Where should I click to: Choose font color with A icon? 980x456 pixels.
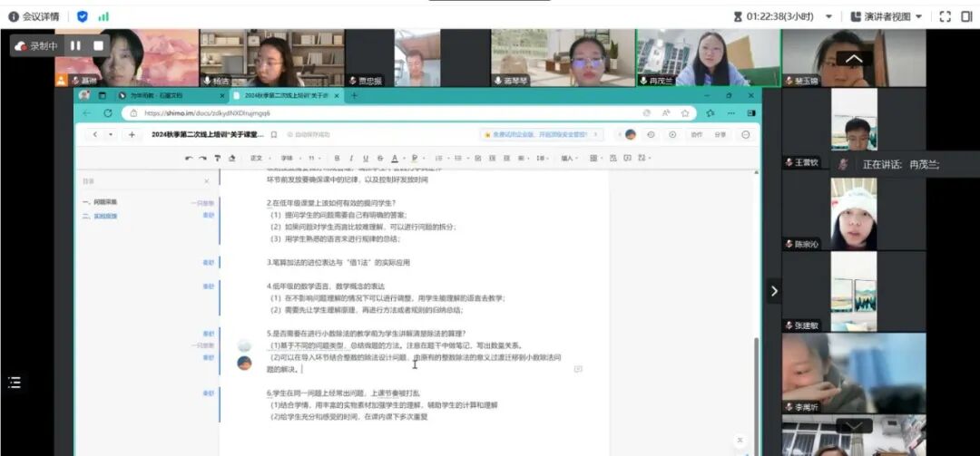(x=395, y=158)
